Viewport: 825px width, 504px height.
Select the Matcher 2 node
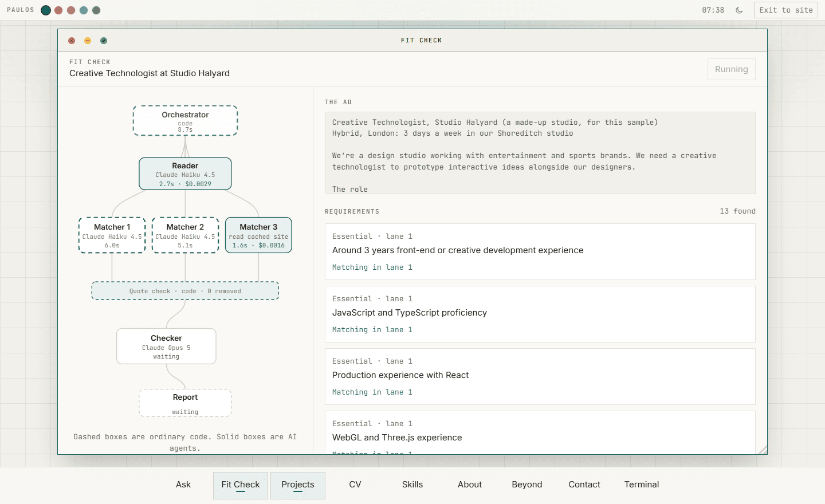pos(185,235)
